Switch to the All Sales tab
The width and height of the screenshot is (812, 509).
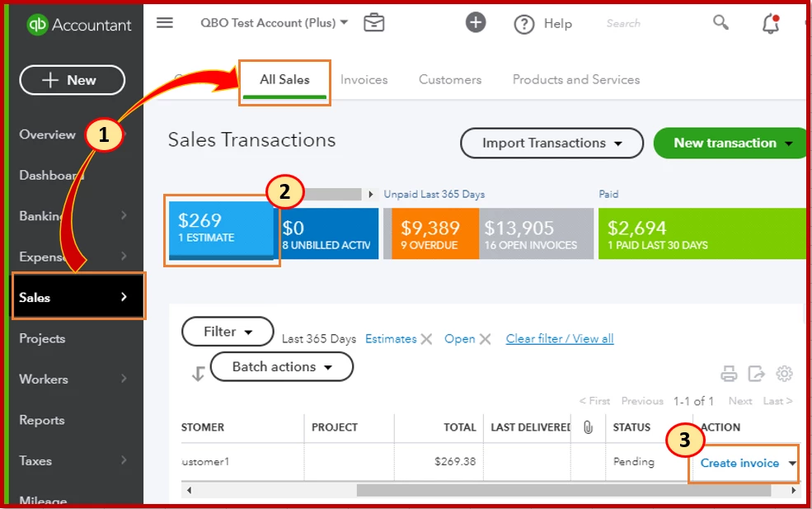click(284, 80)
